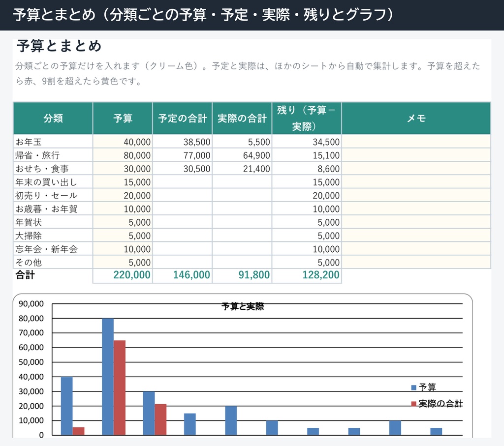
Task: Click the tallest blue 80,000 budget bar
Action: [108, 377]
